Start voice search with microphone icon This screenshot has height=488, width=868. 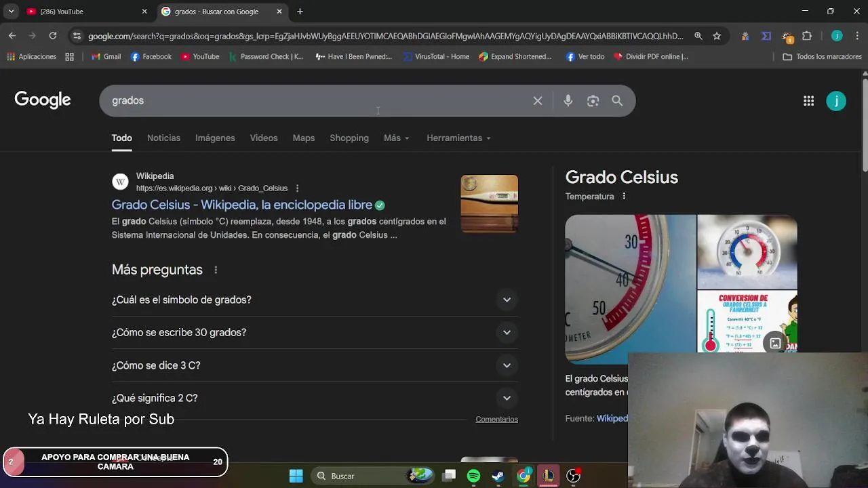pyautogui.click(x=568, y=101)
